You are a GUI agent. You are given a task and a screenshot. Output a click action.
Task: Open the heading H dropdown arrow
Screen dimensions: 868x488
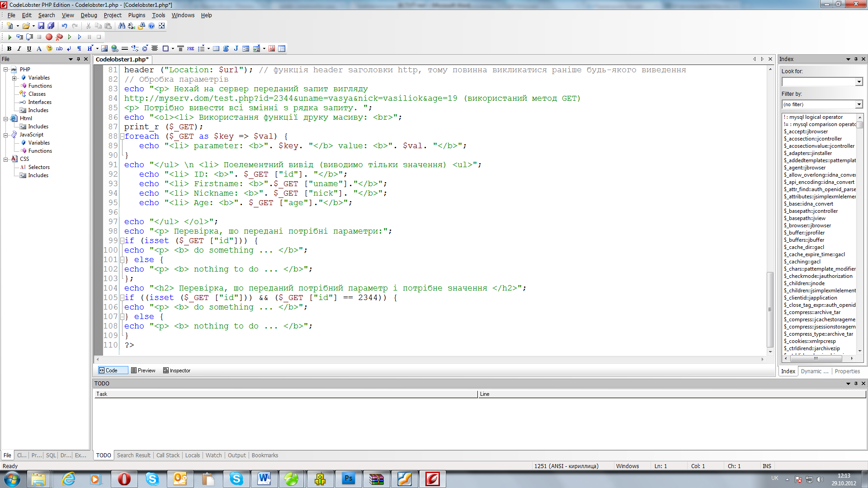point(97,48)
